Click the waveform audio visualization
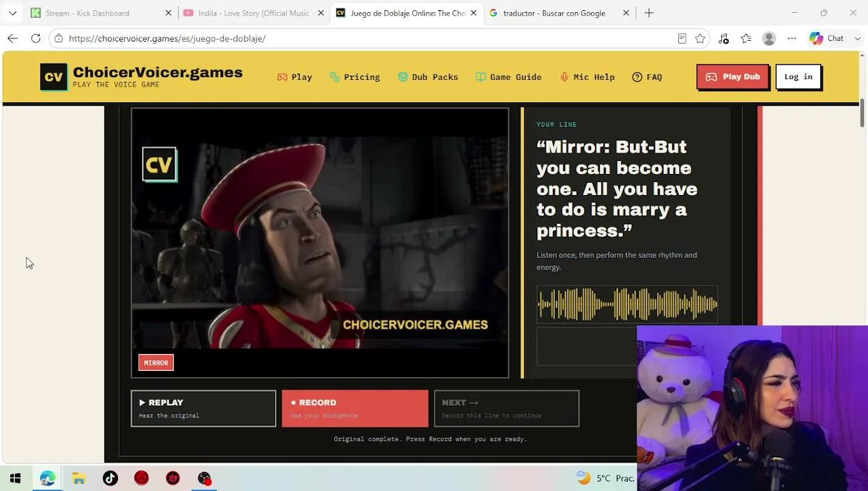Image resolution: width=868 pixels, height=491 pixels. click(627, 304)
